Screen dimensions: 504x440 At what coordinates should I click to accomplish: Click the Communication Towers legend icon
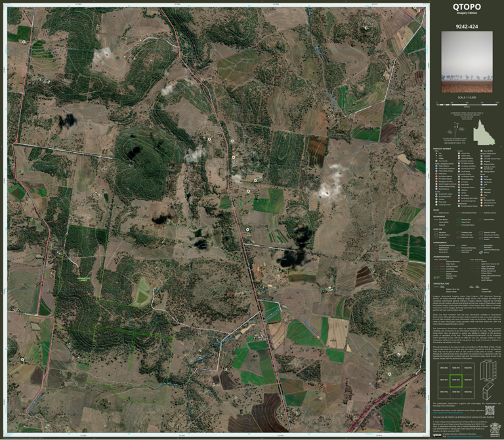(459, 206)
